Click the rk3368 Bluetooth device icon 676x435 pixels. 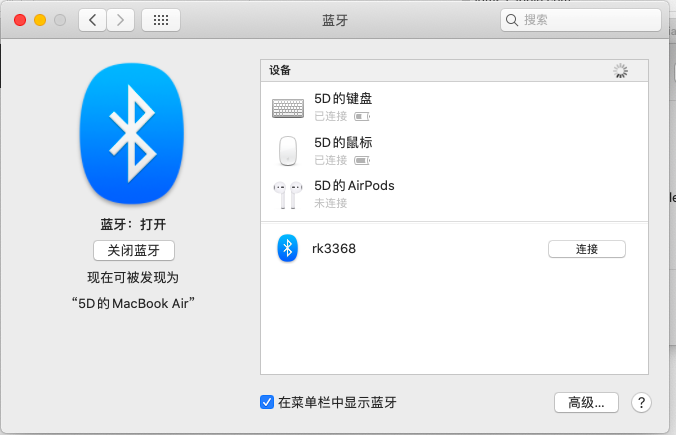[288, 248]
